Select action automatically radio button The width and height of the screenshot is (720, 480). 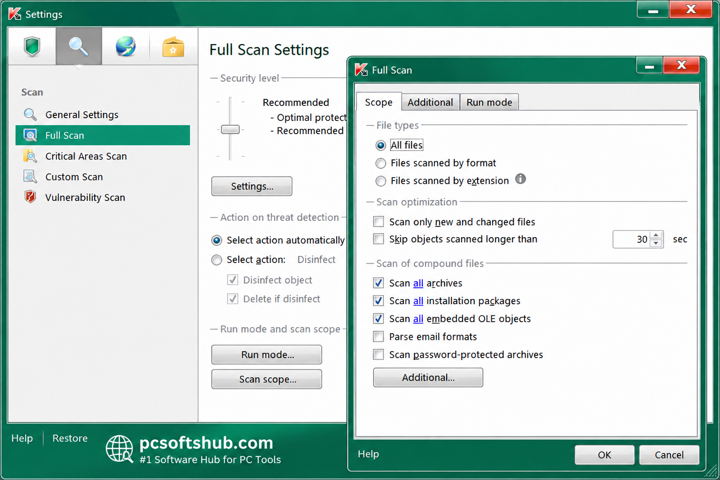click(x=216, y=240)
